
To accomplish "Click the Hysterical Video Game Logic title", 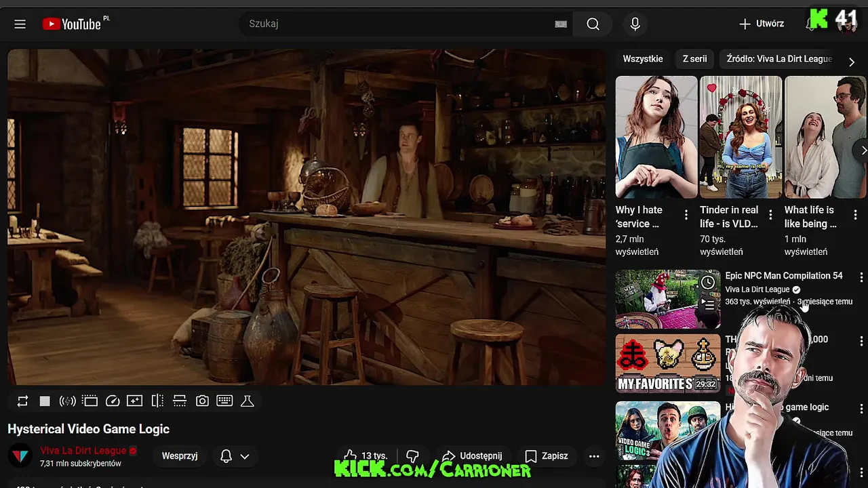I will point(88,429).
